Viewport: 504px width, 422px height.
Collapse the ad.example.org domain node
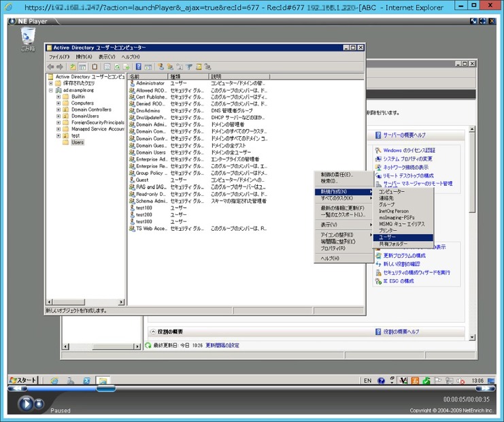(51, 91)
